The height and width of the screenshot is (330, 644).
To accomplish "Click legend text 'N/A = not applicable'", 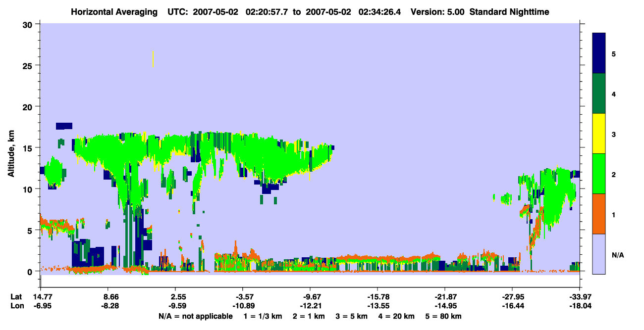I will point(195,316).
